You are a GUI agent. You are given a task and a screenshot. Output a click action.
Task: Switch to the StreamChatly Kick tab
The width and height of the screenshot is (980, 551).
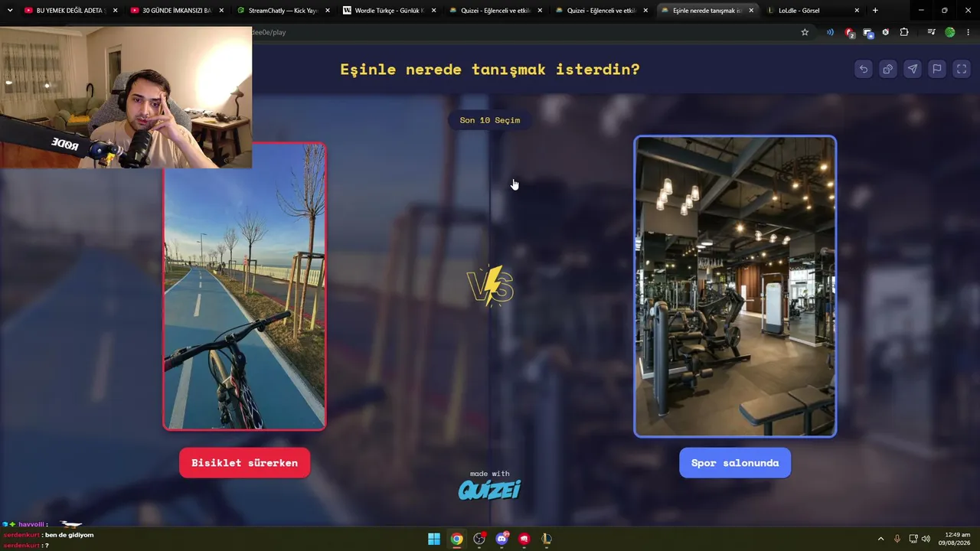tap(283, 11)
